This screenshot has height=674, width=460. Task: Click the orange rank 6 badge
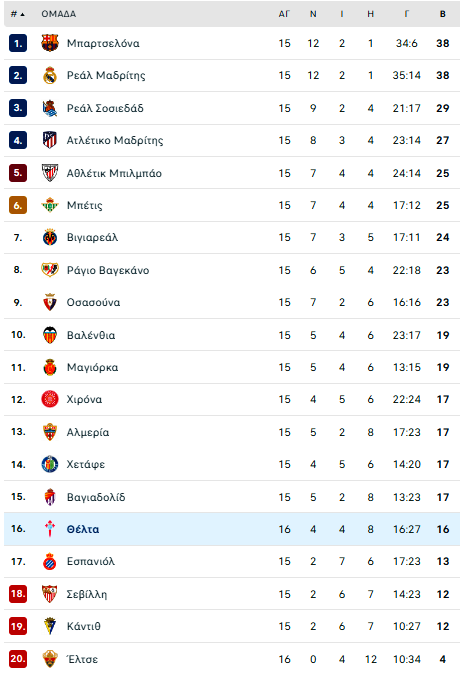(x=18, y=205)
